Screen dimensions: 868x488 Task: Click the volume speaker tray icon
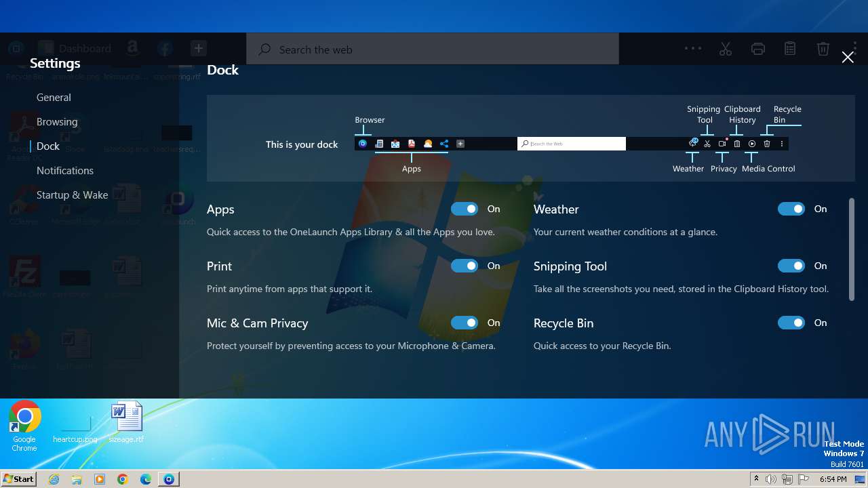771,479
